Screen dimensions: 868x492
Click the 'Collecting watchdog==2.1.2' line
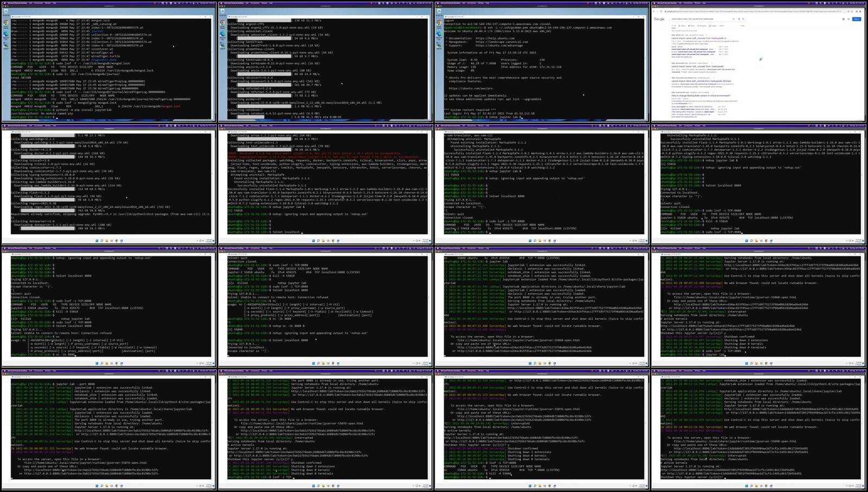tap(33, 139)
